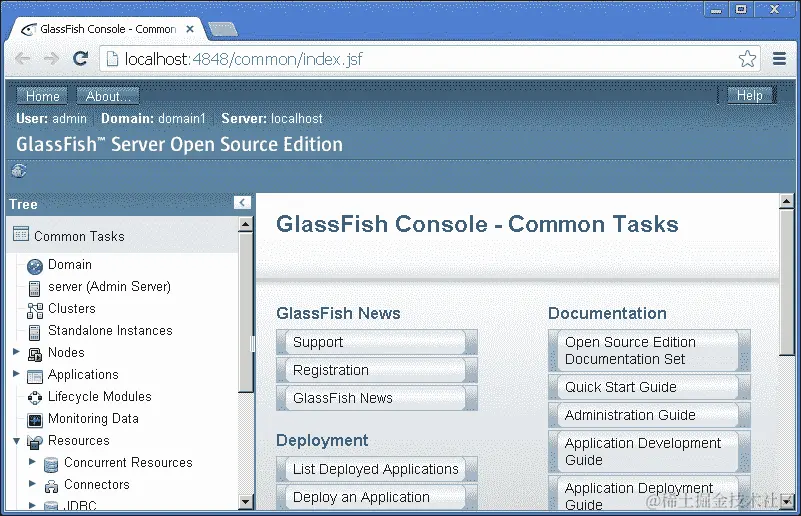The image size is (801, 516).
Task: Open Application Deployment Guide
Action: [649, 494]
